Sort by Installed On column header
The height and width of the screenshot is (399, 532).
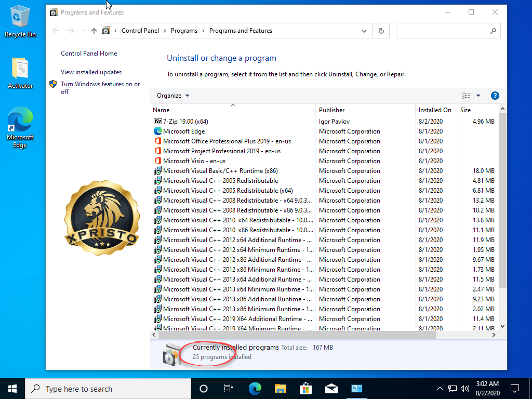click(x=436, y=110)
